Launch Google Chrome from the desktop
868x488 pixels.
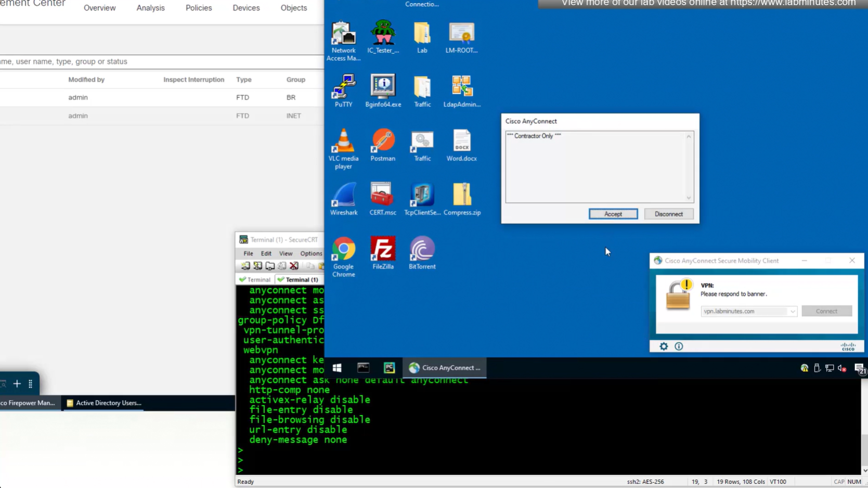[x=343, y=255]
